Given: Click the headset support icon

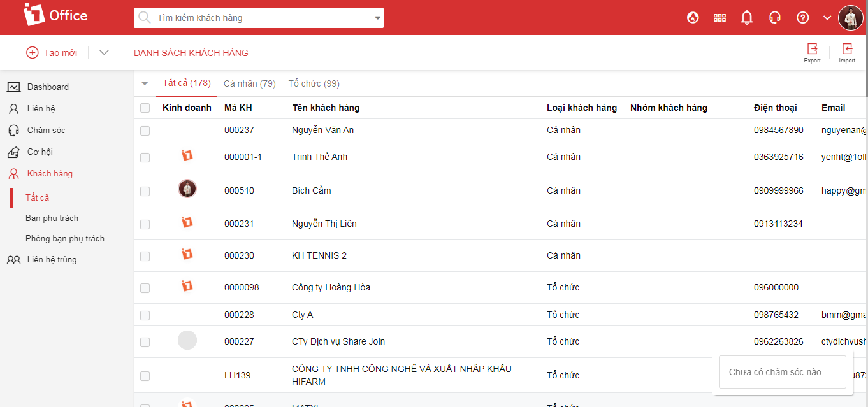Looking at the screenshot, I should pyautogui.click(x=775, y=18).
